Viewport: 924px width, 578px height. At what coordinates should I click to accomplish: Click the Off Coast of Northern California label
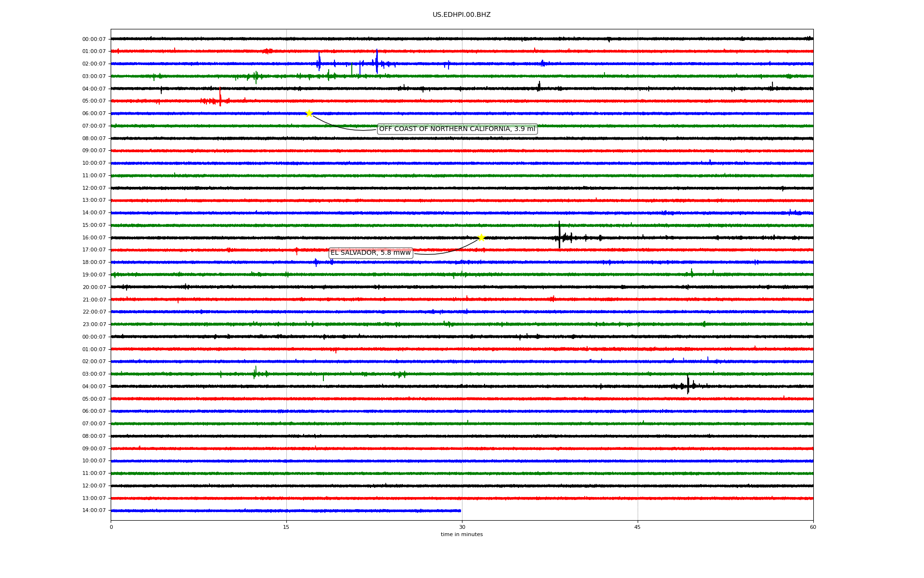coord(457,129)
